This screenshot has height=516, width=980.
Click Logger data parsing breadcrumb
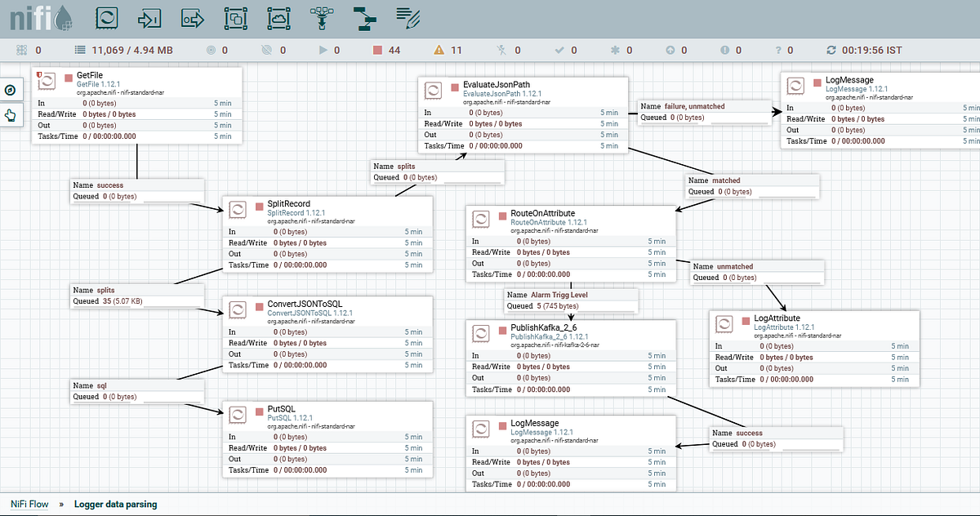[x=115, y=504]
